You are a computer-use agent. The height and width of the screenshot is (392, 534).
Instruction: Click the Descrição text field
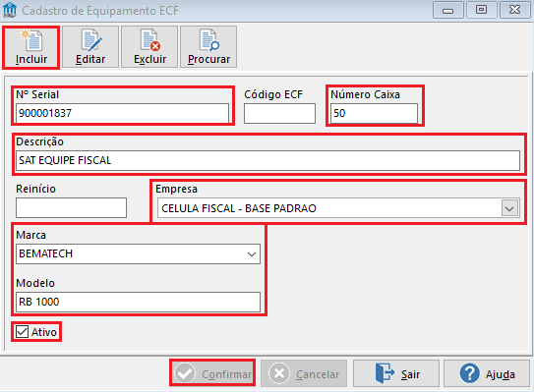click(267, 160)
